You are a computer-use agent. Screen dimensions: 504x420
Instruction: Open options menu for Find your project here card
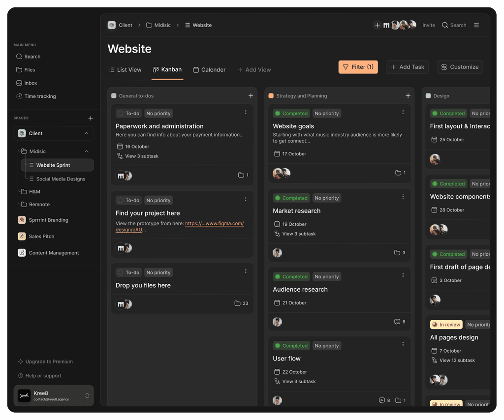[246, 199]
